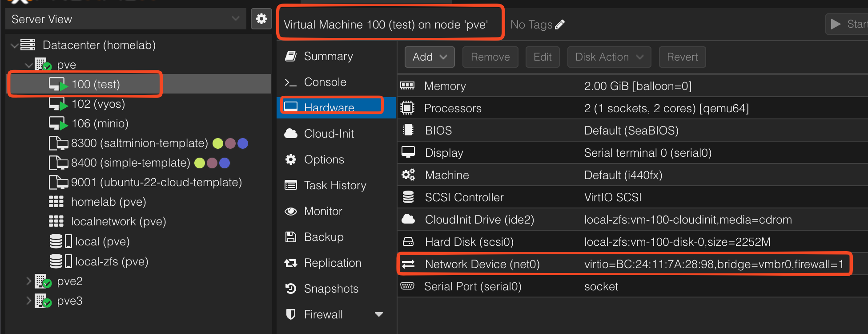Click the CloudInit Drive cloud icon
868x334 pixels.
coord(408,219)
